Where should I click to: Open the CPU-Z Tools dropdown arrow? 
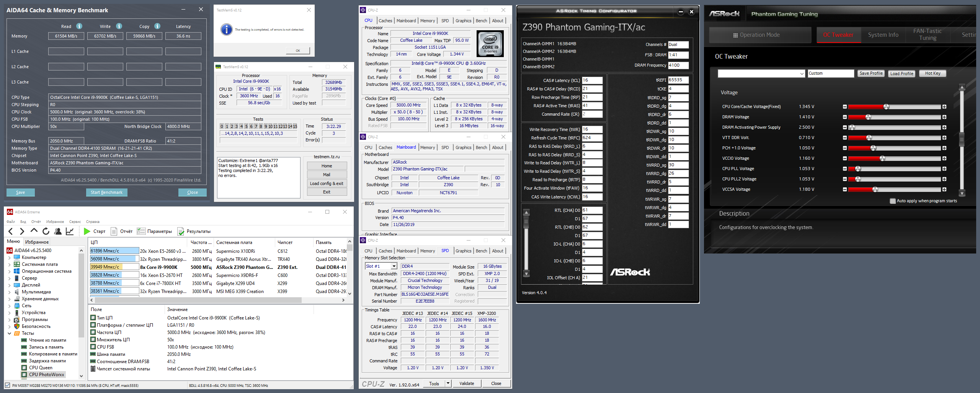pyautogui.click(x=448, y=383)
